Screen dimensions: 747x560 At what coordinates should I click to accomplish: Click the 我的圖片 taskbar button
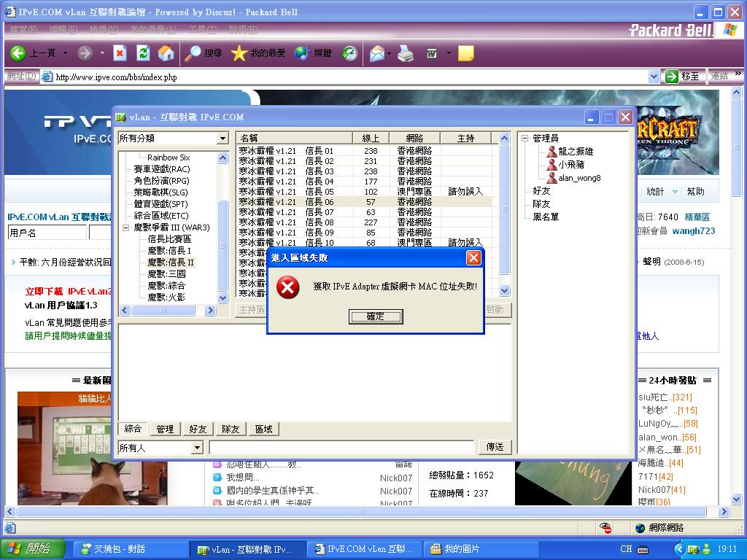(x=462, y=549)
